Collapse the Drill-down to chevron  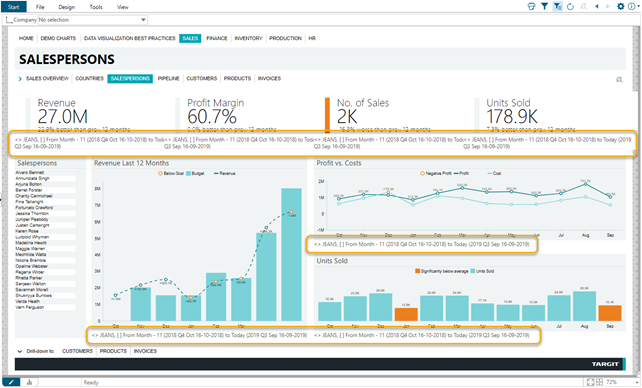coord(19,351)
